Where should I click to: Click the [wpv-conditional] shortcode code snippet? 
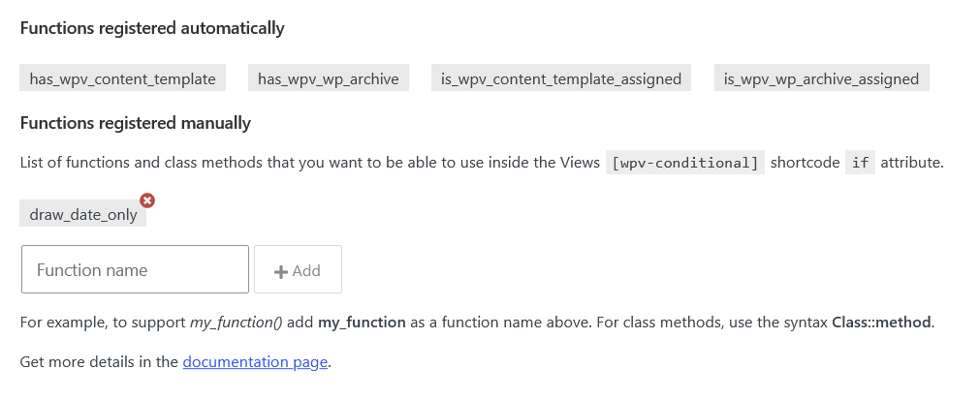point(685,163)
